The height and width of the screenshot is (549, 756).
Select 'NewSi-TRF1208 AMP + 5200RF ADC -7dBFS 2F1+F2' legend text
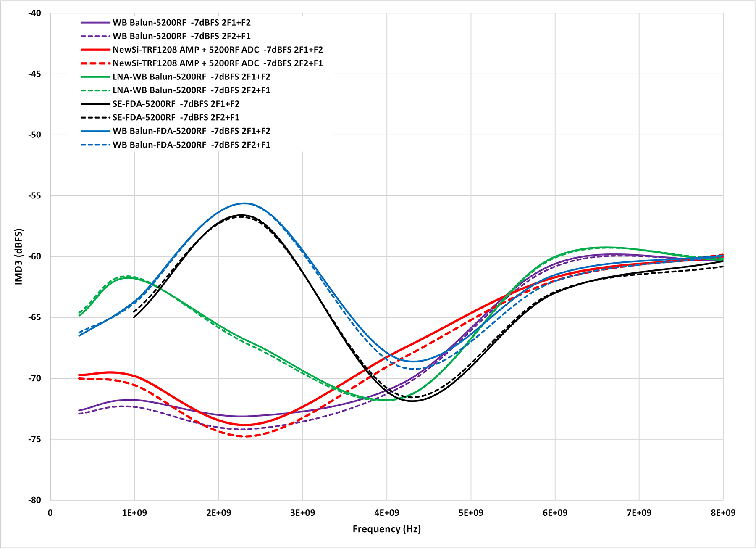218,50
